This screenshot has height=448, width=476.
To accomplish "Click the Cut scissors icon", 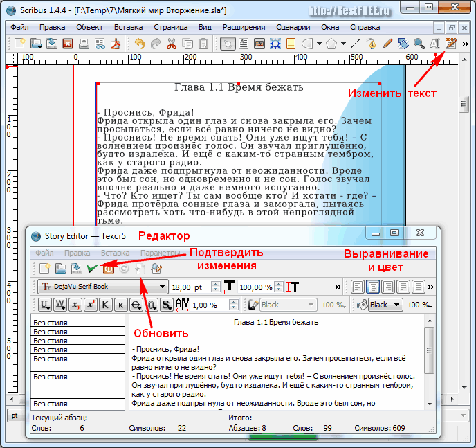I will 171,44.
